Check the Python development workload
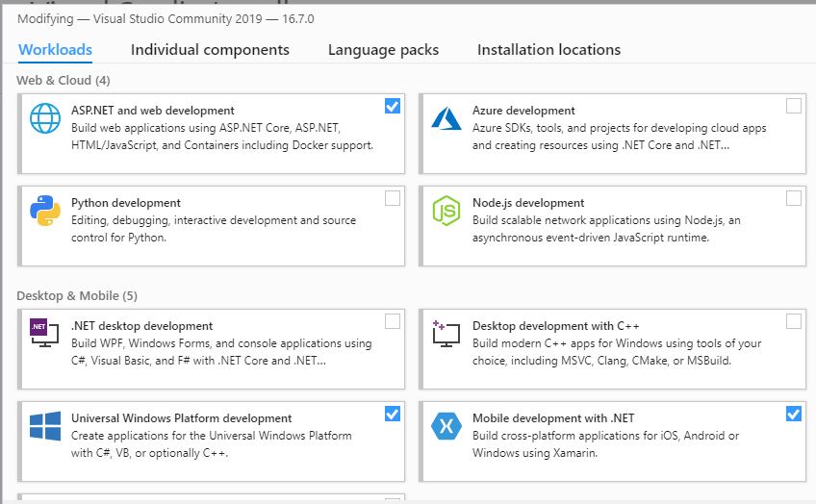 [x=393, y=198]
